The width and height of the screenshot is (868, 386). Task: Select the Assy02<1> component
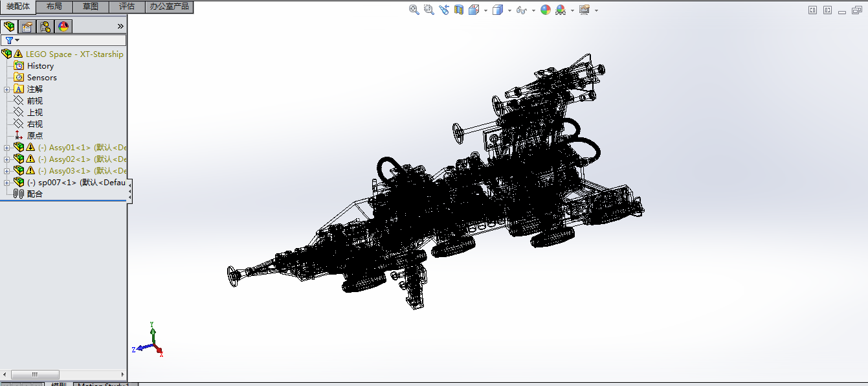(x=83, y=159)
